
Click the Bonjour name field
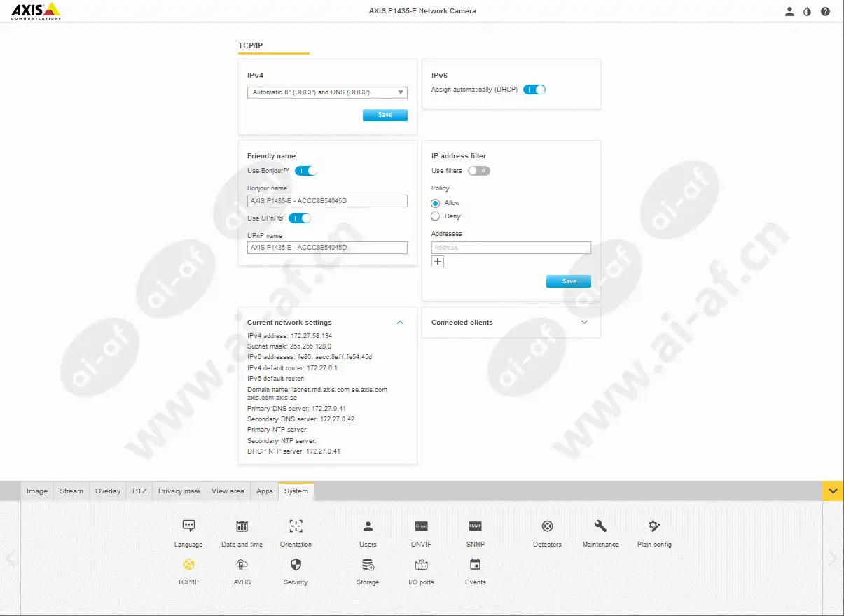tap(327, 201)
